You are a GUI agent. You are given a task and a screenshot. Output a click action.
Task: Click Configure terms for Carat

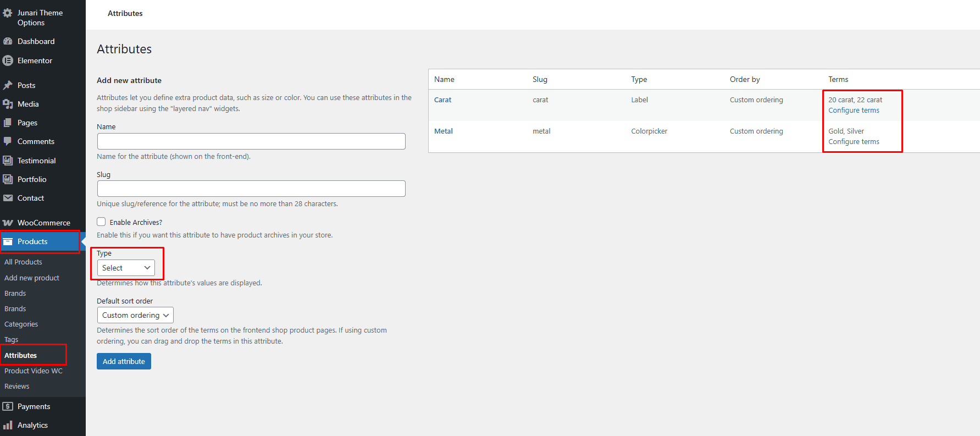pyautogui.click(x=854, y=110)
